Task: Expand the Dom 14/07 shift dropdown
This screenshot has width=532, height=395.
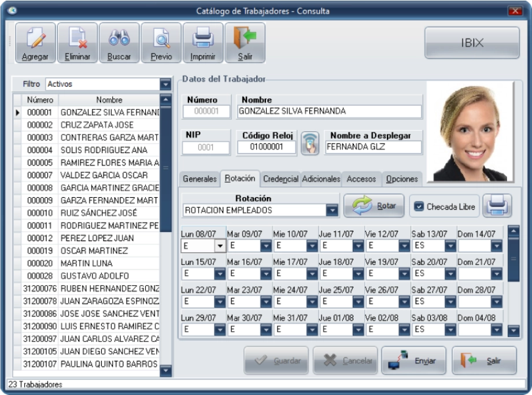Action: 497,246
